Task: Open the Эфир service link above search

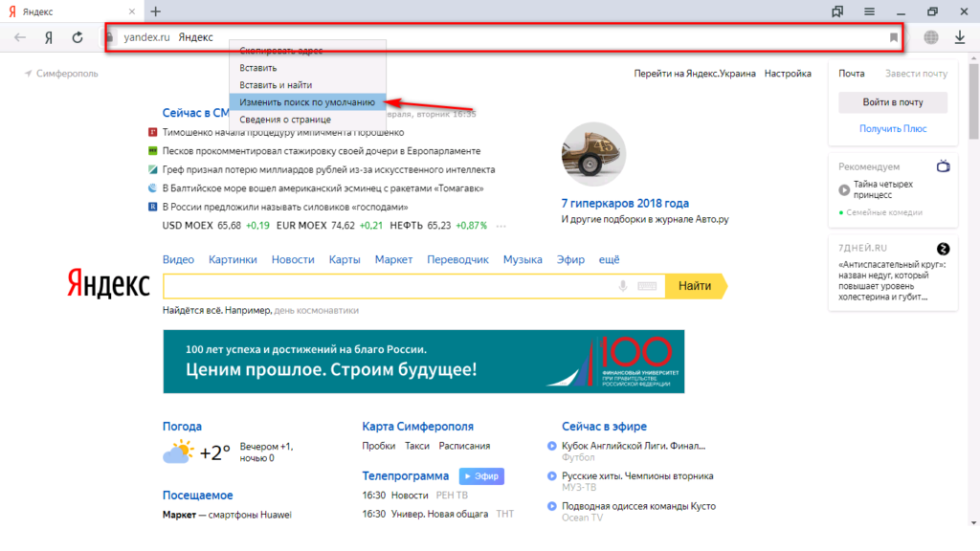Action: pos(570,259)
